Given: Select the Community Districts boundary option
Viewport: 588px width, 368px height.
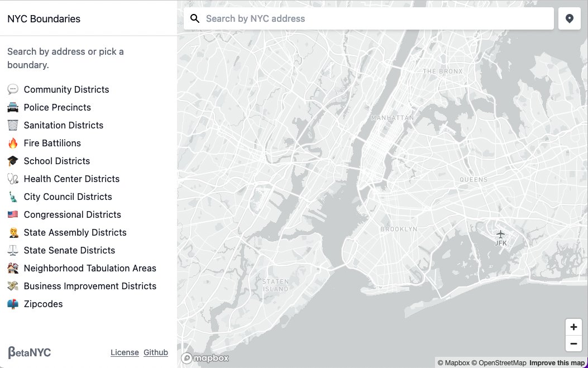Looking at the screenshot, I should [x=66, y=89].
